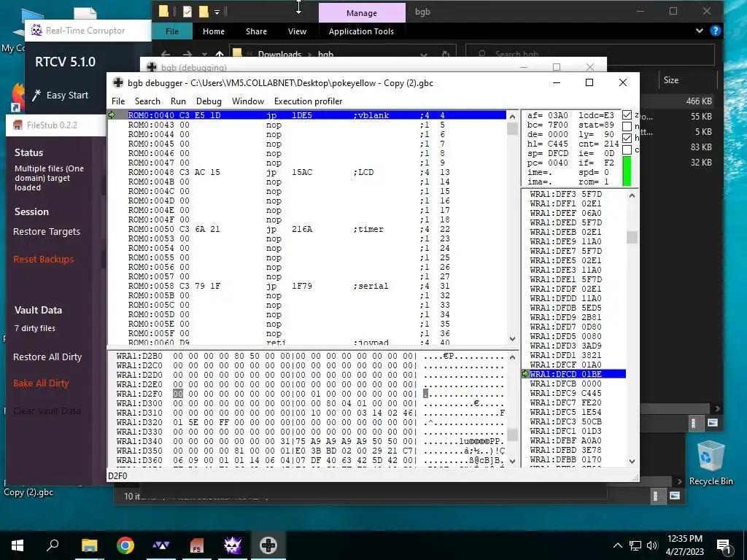Click the Size column header in Explorer

671,80
